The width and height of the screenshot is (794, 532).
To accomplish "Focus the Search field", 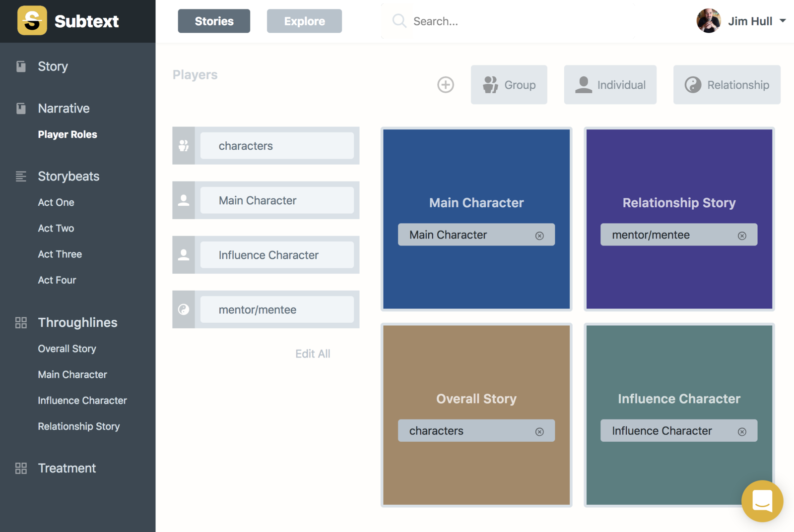I will coord(509,21).
